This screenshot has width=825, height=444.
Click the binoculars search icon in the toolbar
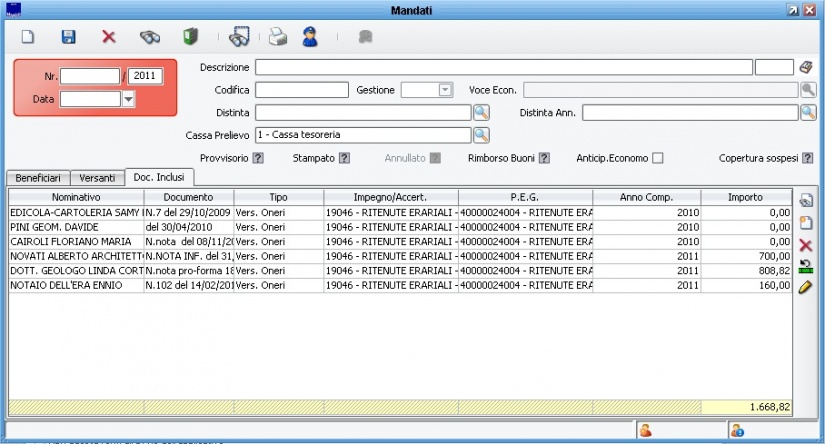click(149, 37)
